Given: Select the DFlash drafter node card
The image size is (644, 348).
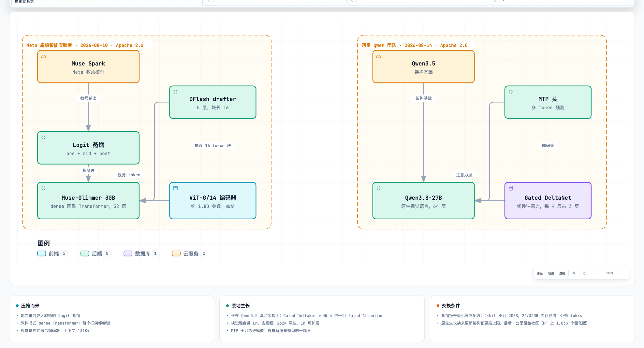Looking at the screenshot, I should pyautogui.click(x=213, y=102).
